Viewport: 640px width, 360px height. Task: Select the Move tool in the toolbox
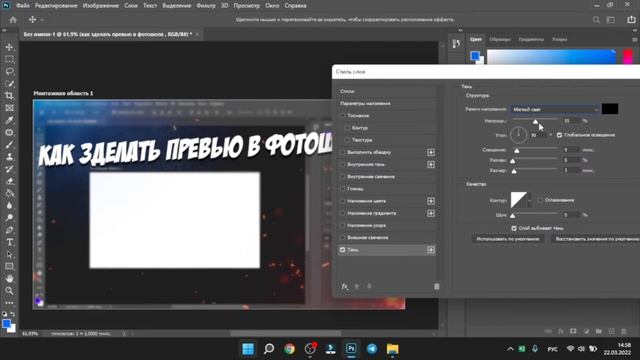(x=9, y=47)
